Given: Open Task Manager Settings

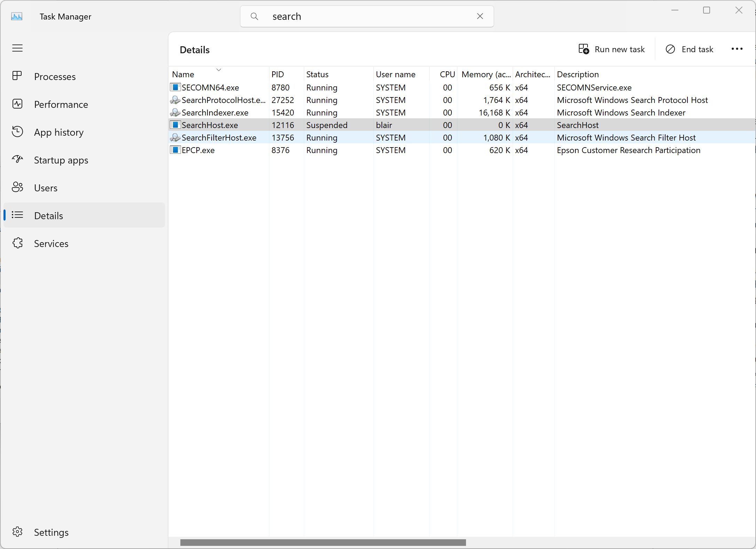Looking at the screenshot, I should tap(51, 532).
